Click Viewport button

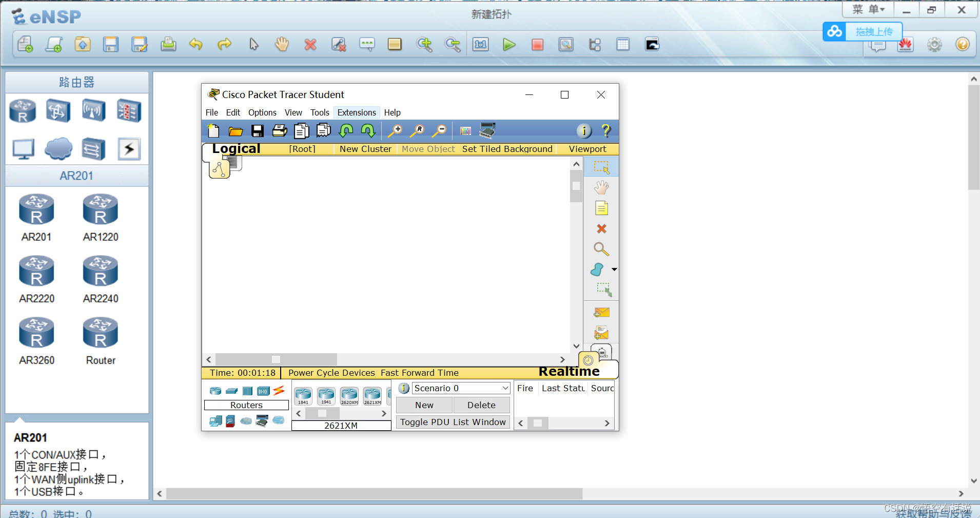[x=587, y=149]
